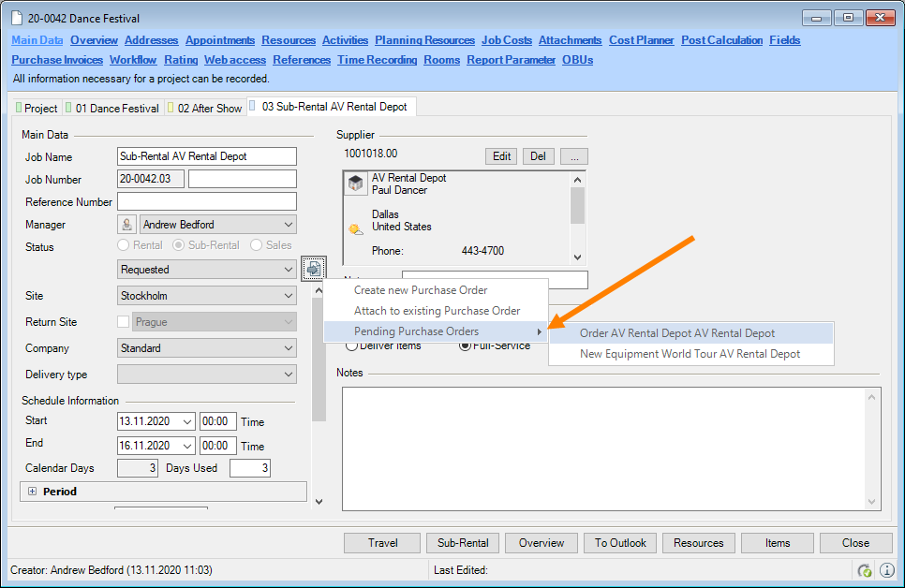Expand the Period section

click(x=33, y=492)
